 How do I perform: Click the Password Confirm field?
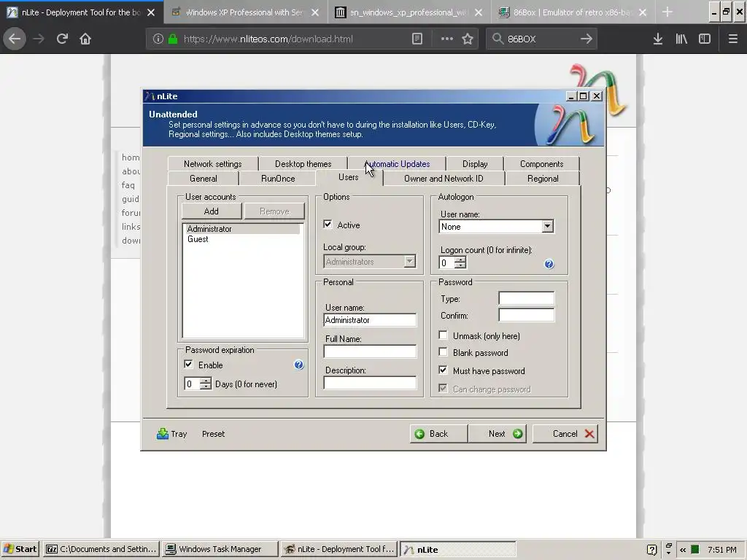(526, 315)
